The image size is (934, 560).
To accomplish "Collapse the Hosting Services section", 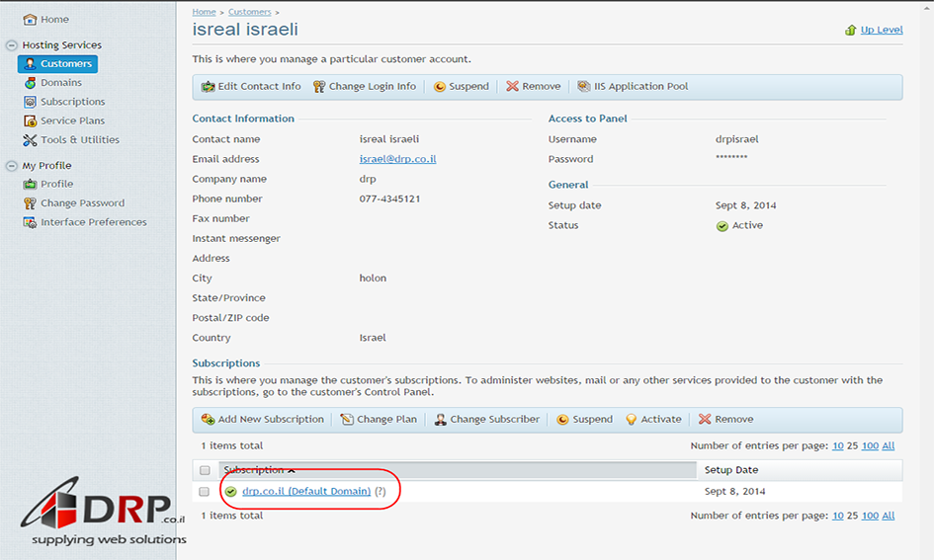I will point(12,45).
